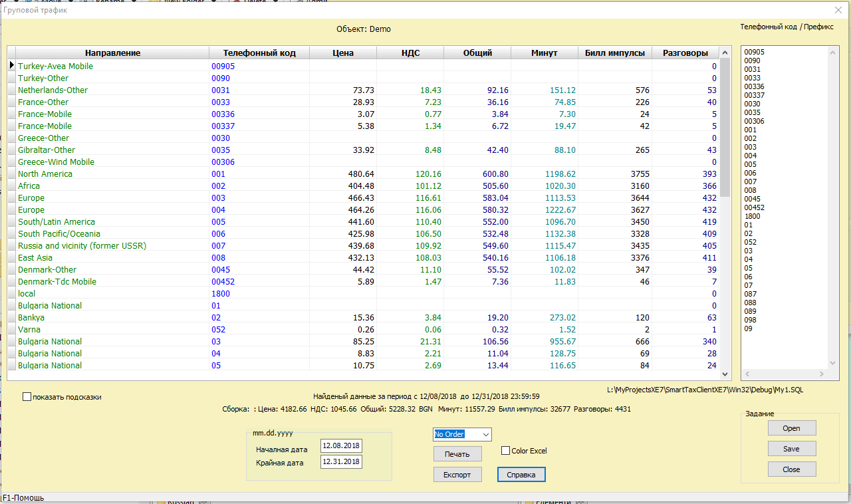The height and width of the screenshot is (504, 851).
Task: Click the Експорт button
Action: (x=457, y=475)
